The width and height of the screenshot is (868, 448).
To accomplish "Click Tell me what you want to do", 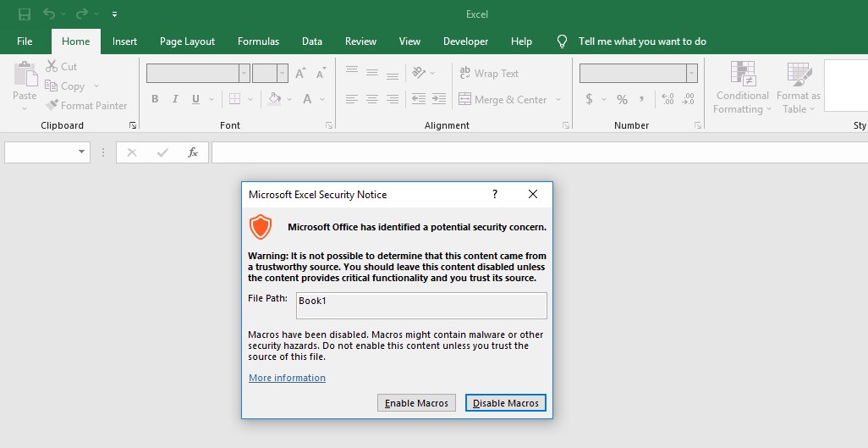I will pyautogui.click(x=642, y=41).
